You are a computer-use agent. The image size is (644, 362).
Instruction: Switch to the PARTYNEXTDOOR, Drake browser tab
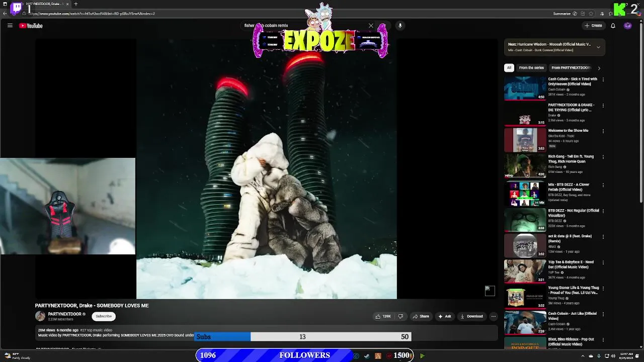click(41, 4)
